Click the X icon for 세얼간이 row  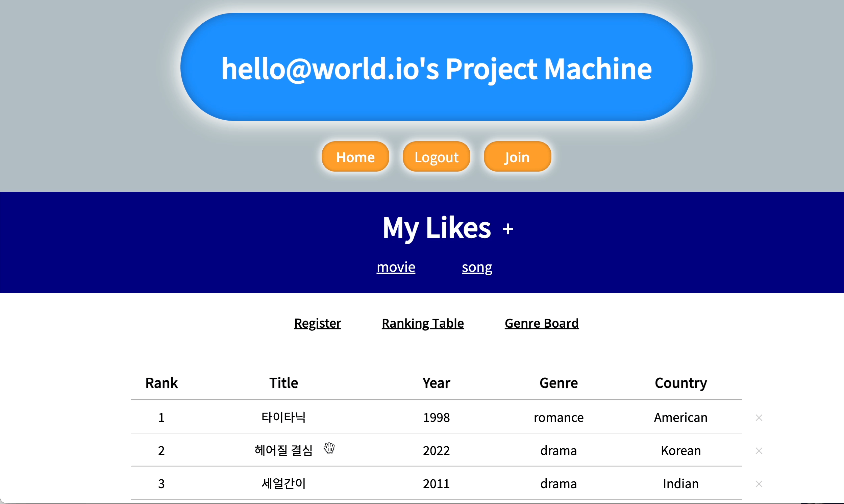(759, 484)
